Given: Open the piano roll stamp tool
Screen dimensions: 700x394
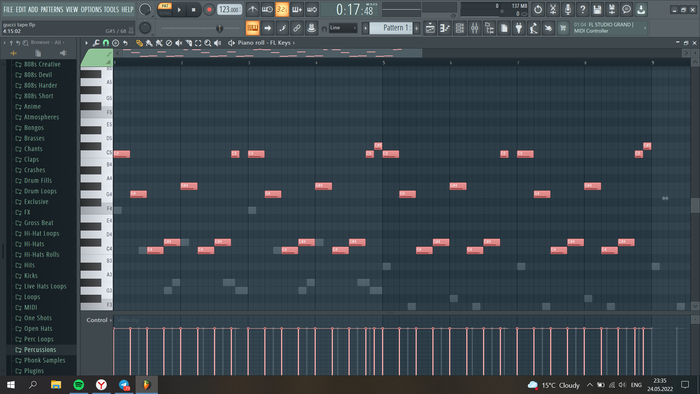Looking at the screenshot, I should tap(116, 43).
